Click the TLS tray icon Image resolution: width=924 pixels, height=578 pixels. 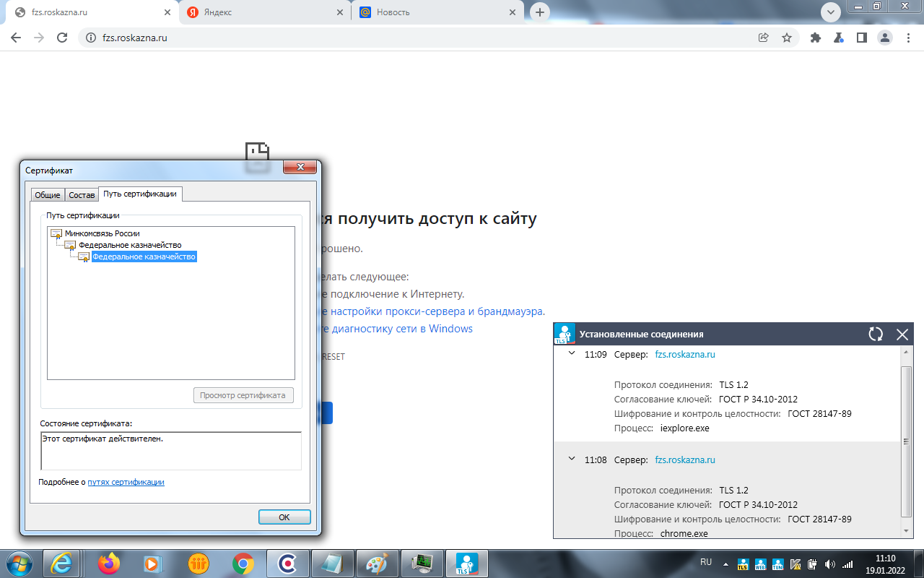[x=742, y=564]
